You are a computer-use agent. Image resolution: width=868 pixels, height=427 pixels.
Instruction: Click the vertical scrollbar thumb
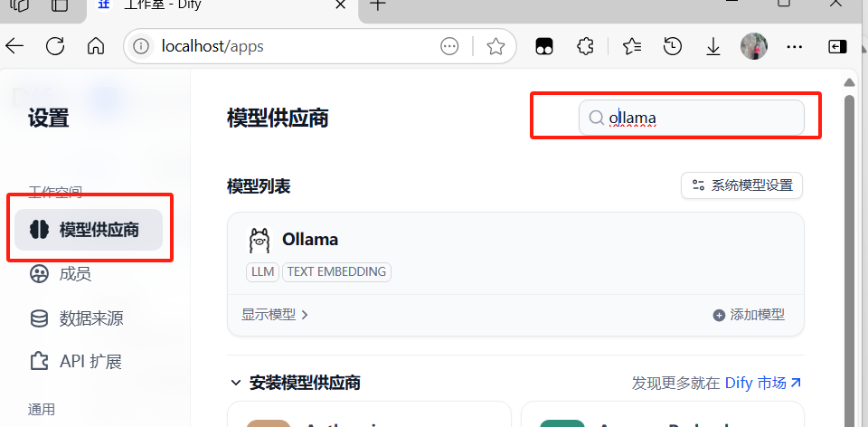849,261
